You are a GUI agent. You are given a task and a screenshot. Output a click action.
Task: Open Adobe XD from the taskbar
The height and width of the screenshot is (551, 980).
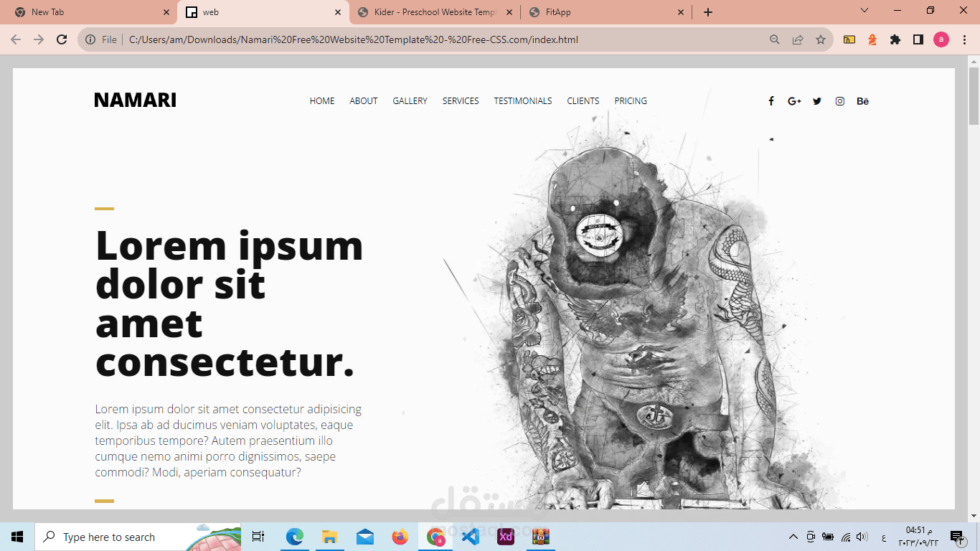click(x=506, y=537)
